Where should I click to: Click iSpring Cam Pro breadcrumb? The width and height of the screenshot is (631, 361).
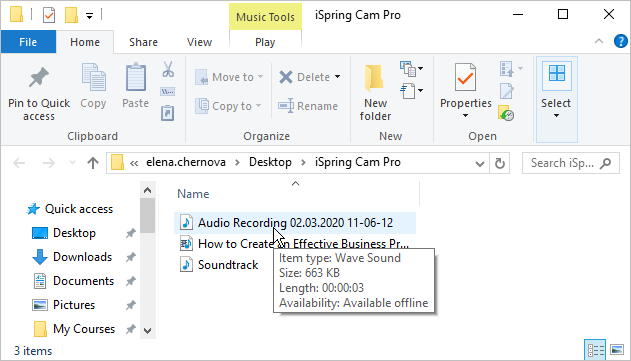pos(358,162)
